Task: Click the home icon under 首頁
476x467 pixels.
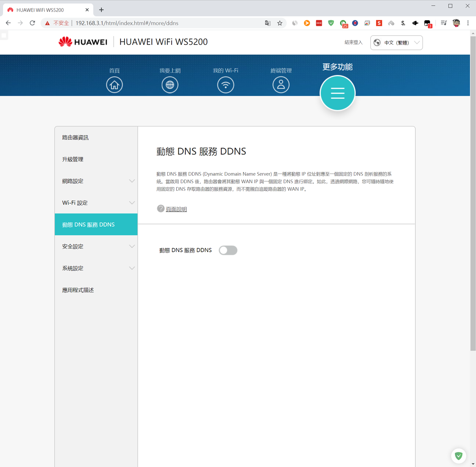Action: [114, 85]
